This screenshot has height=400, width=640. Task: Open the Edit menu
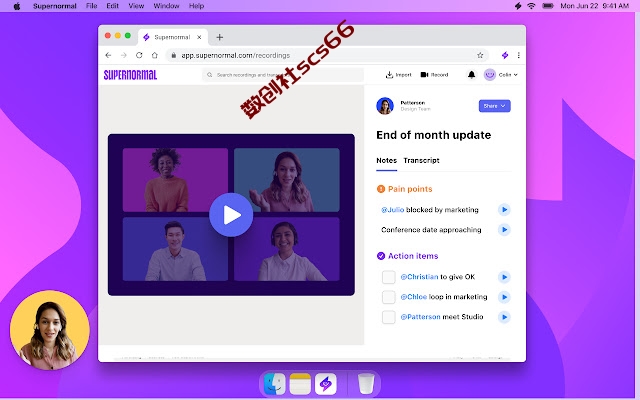coord(112,6)
